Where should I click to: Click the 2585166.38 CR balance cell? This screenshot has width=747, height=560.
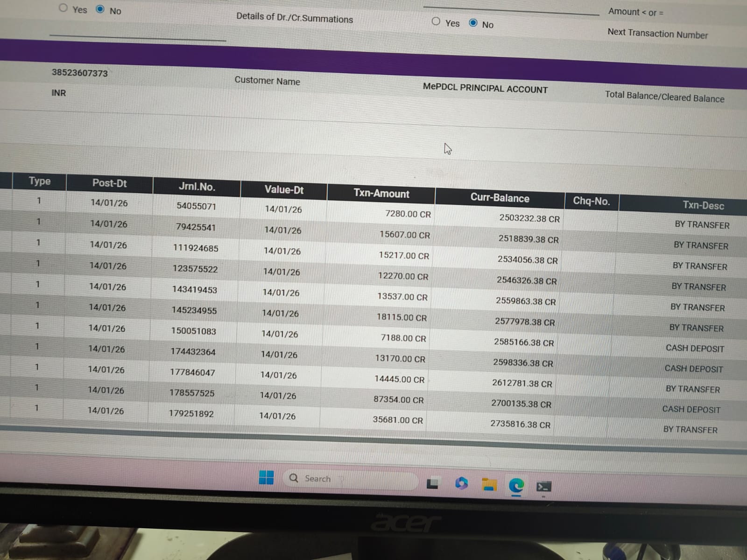pos(524,342)
